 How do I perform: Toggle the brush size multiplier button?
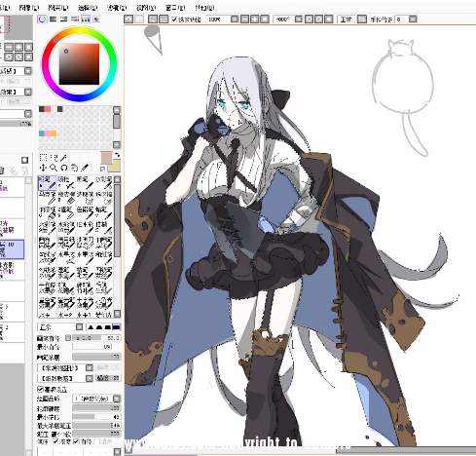(68, 338)
